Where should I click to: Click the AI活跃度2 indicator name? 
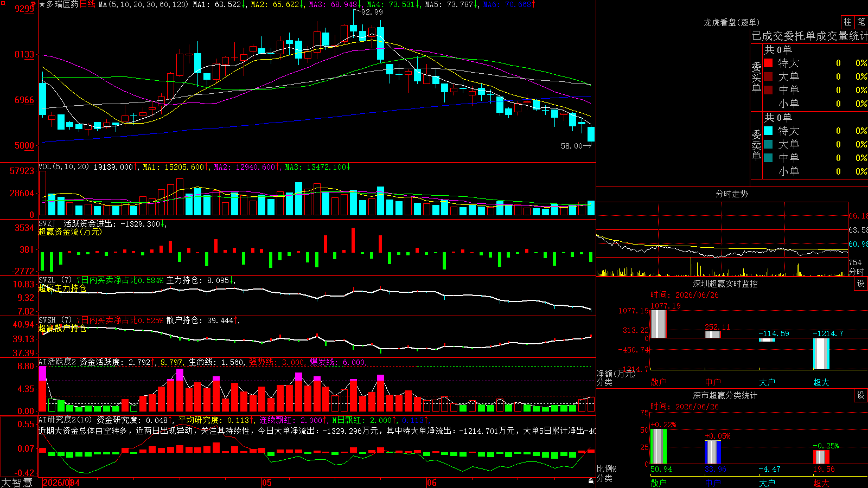pyautogui.click(x=57, y=362)
